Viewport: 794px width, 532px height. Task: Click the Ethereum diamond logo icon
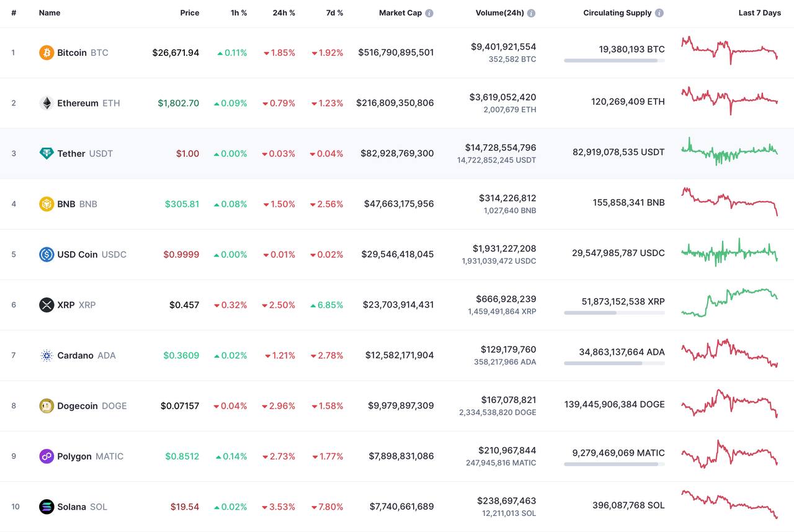click(x=47, y=103)
